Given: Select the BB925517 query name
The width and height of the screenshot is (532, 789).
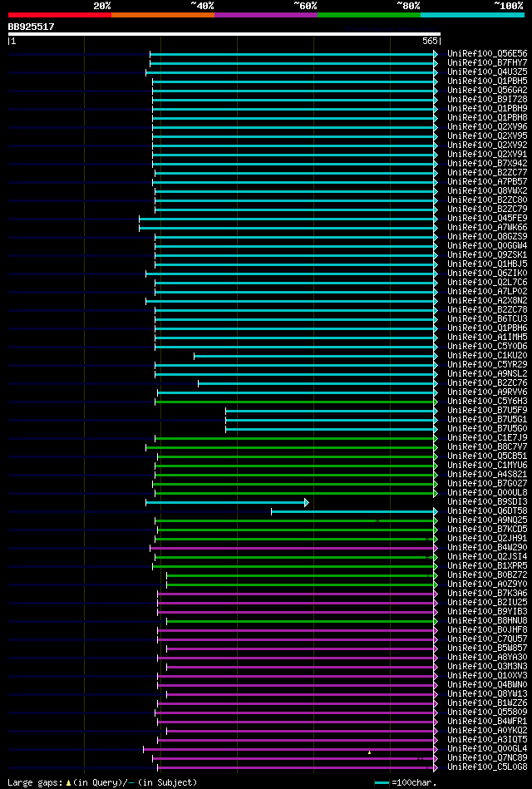Looking at the screenshot, I should pyautogui.click(x=32, y=27).
